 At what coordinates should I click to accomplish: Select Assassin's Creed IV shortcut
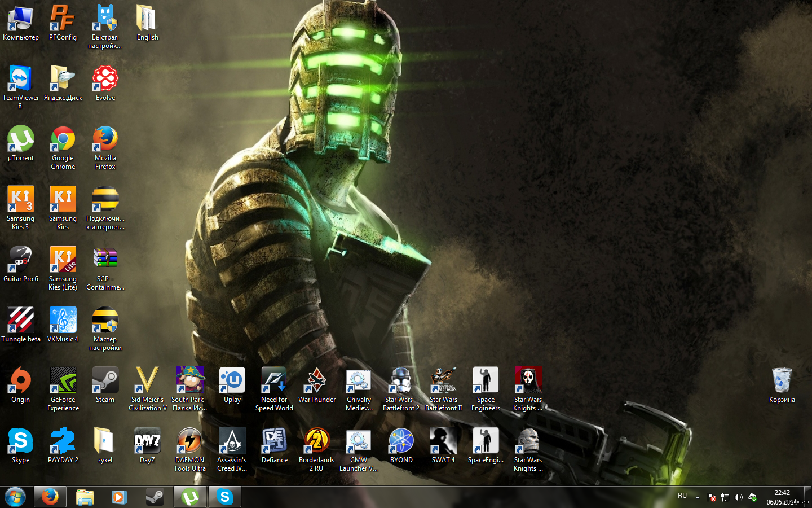pyautogui.click(x=232, y=450)
